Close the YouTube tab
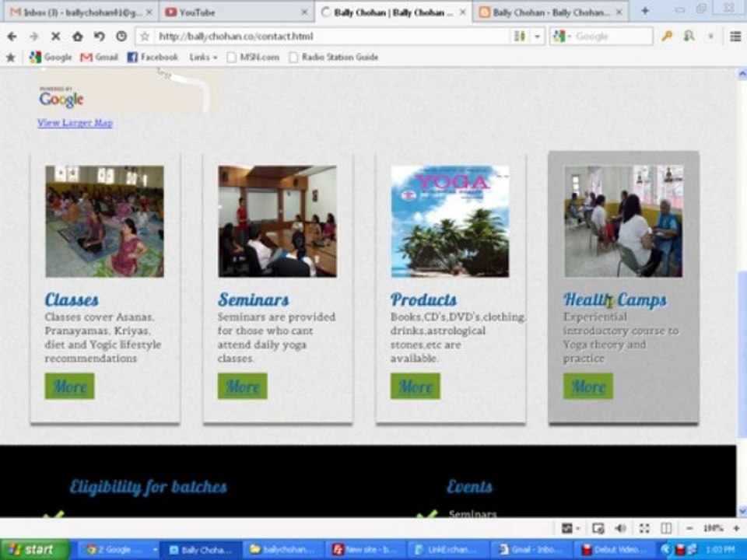The height and width of the screenshot is (560, 747). (304, 12)
